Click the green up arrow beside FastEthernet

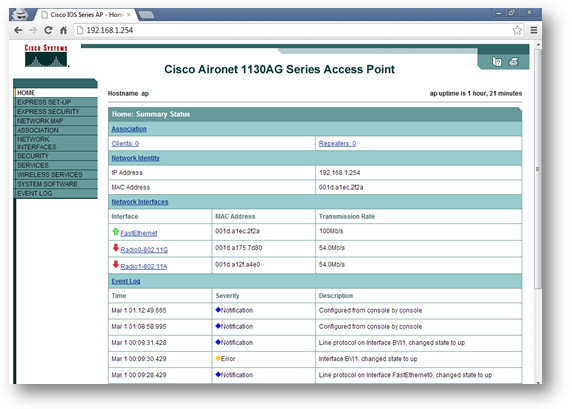(x=116, y=231)
